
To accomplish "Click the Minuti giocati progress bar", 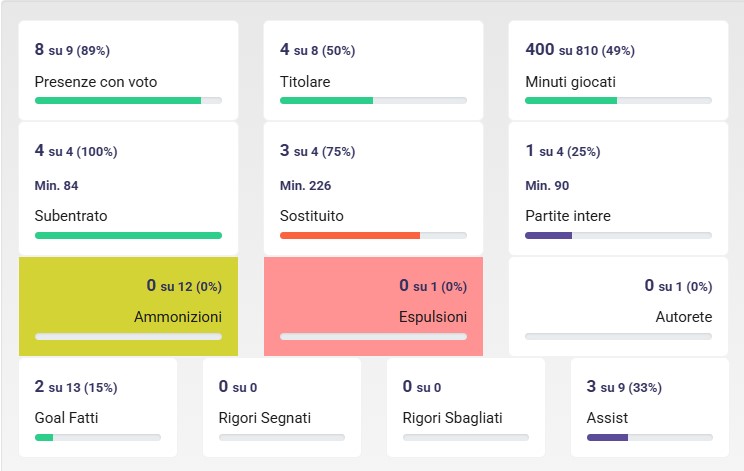I will pyautogui.click(x=618, y=100).
